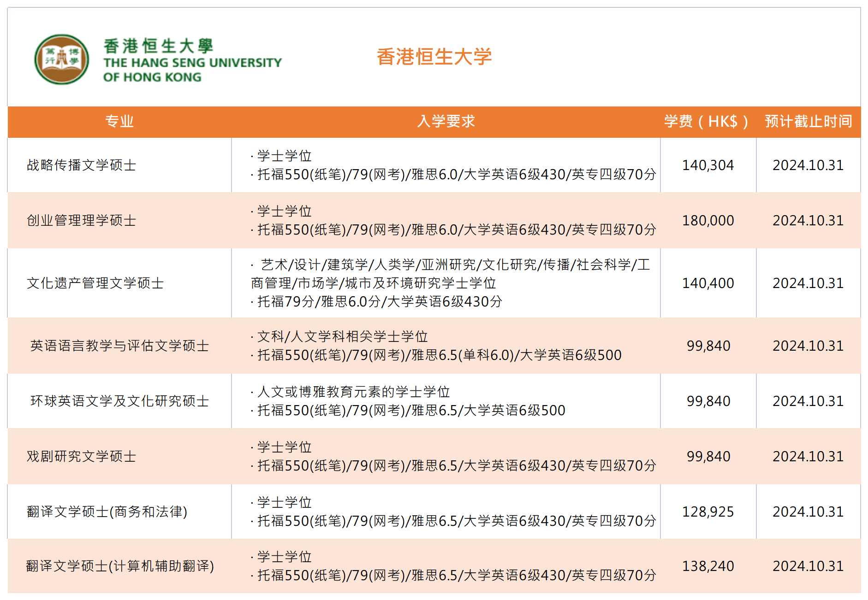Select the 专业 column header
Image resolution: width=868 pixels, height=600 pixels.
pyautogui.click(x=119, y=121)
